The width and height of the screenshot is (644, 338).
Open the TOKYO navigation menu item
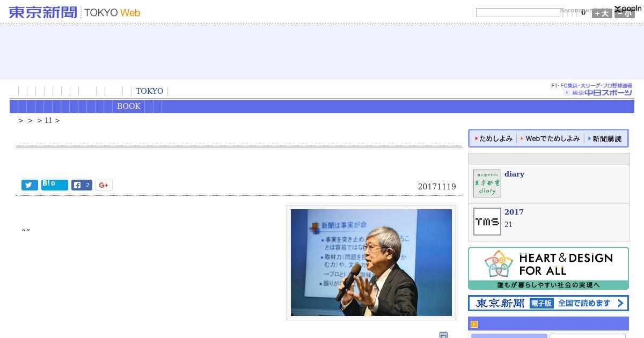coord(149,91)
